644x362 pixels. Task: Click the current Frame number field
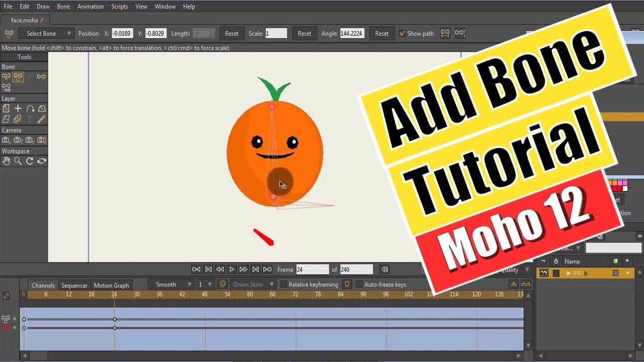coord(312,269)
